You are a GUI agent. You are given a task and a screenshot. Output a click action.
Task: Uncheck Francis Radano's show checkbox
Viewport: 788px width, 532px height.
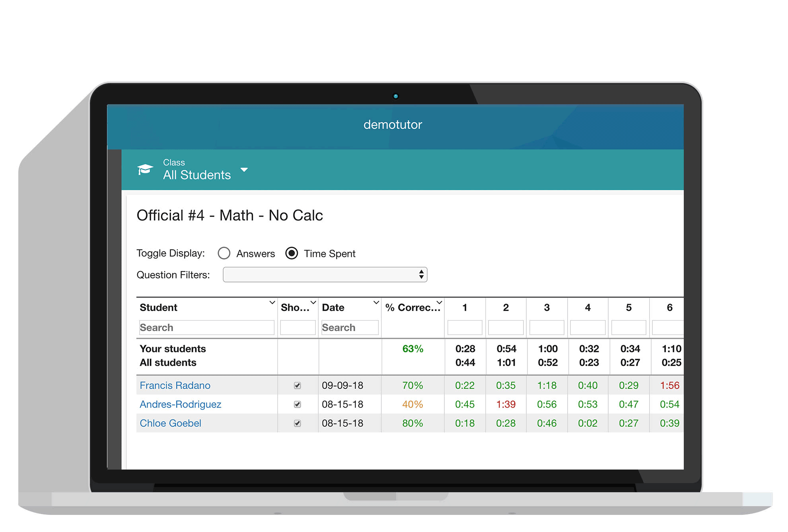tap(297, 385)
